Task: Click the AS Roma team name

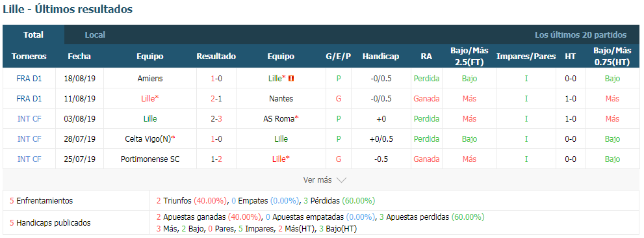Action: tap(281, 119)
